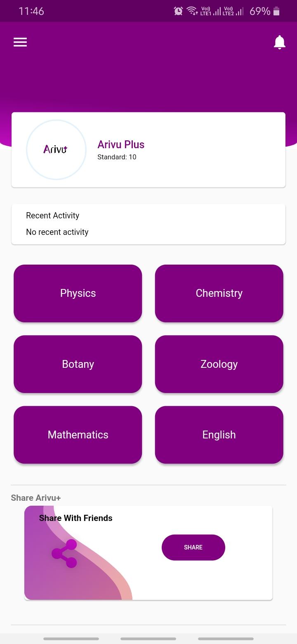Tap the Wi-Fi status icon
Viewport: 297px width, 644px height.
click(x=192, y=11)
